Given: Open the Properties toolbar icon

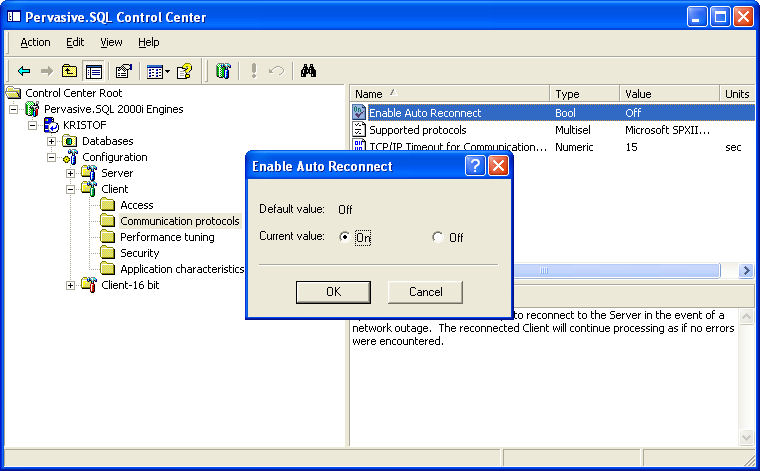Looking at the screenshot, I should 124,72.
